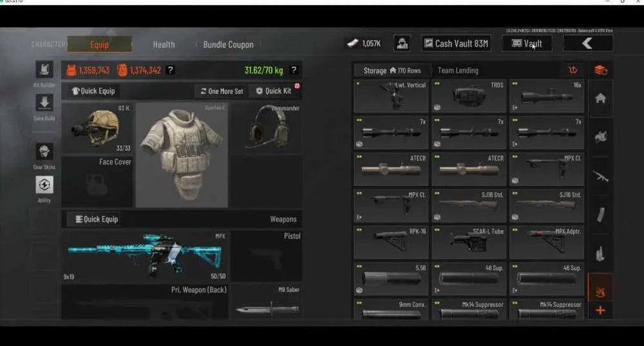Open the Ability icon
The width and height of the screenshot is (644, 346).
[44, 185]
